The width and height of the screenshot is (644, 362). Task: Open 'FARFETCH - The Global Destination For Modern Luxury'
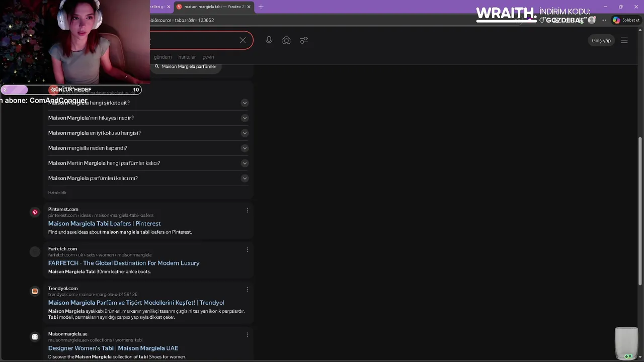[124, 263]
